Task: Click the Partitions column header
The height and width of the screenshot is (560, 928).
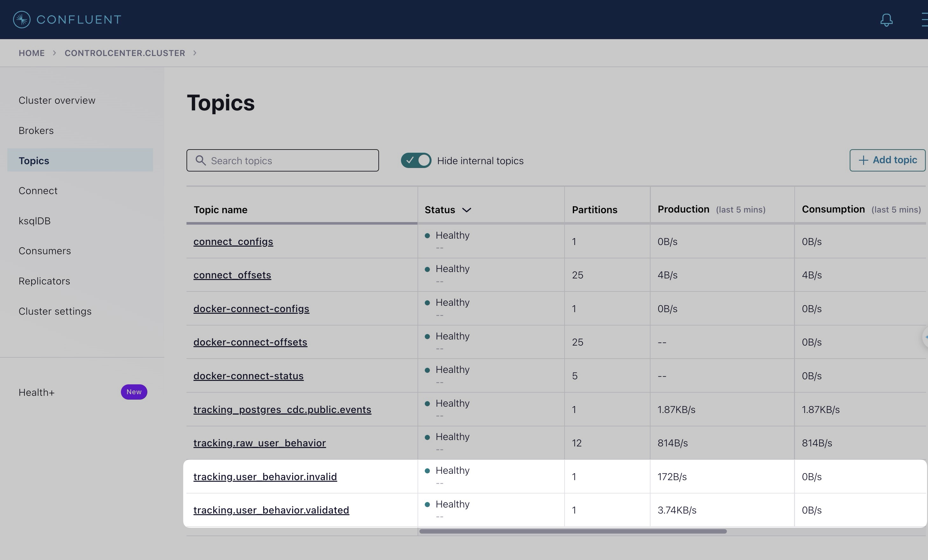Action: (594, 210)
